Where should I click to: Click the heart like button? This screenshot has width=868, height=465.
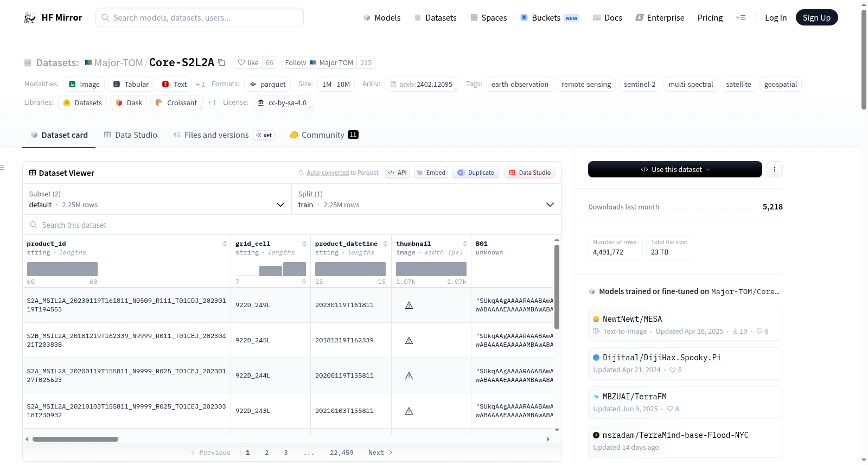point(248,62)
